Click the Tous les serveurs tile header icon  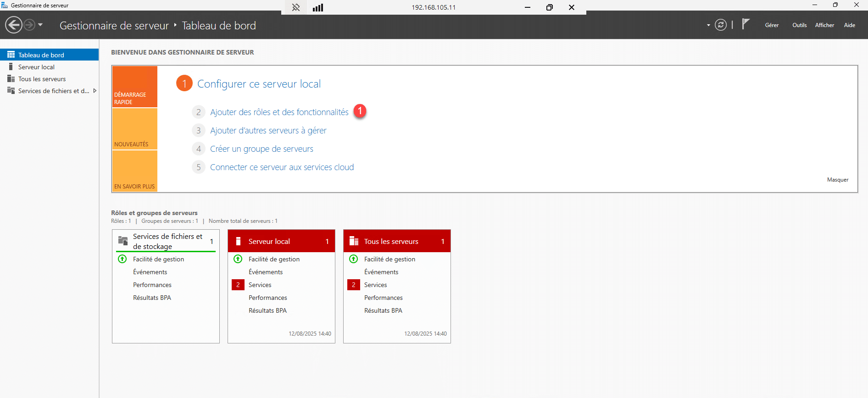(354, 241)
